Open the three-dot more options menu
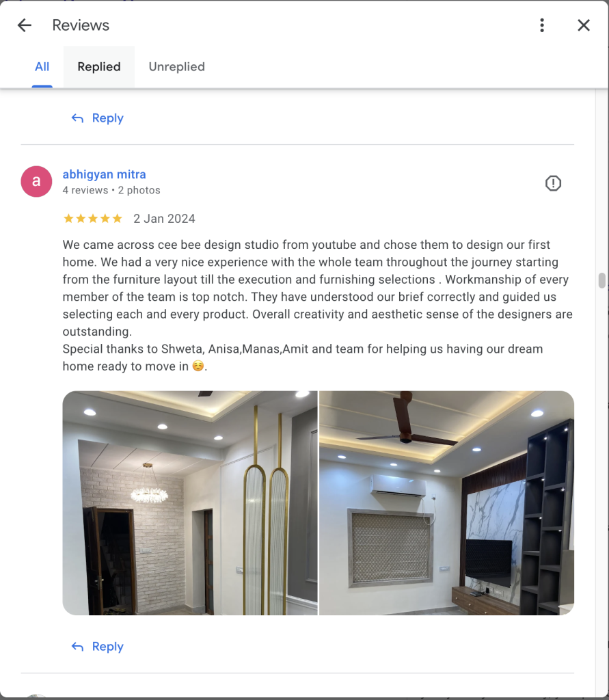 point(542,25)
